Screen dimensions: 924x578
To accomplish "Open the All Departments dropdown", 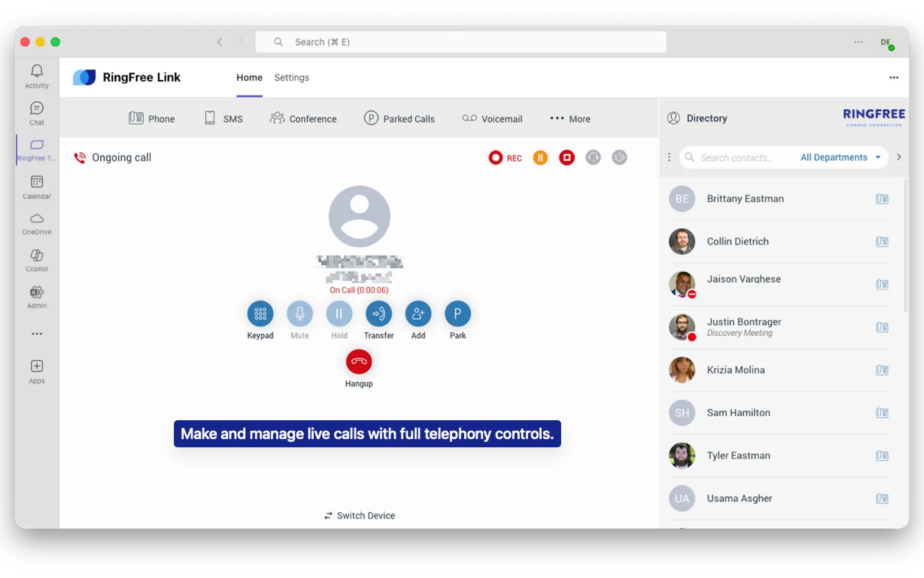I will (x=841, y=157).
